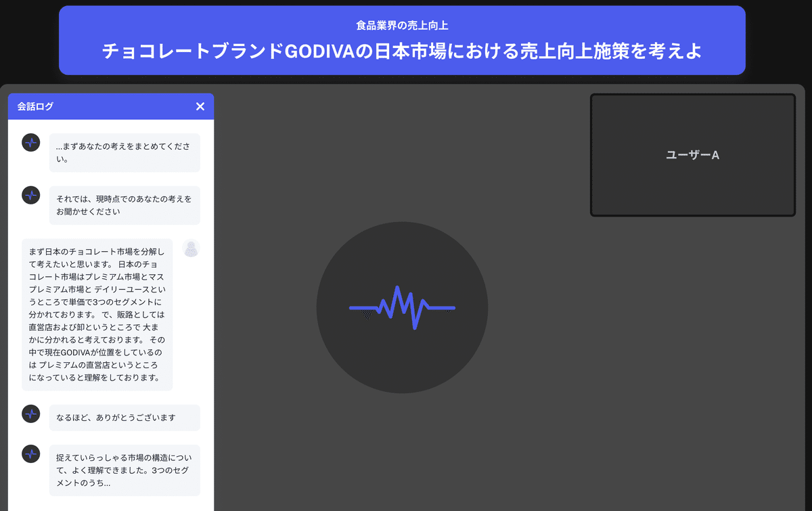Click the category label '食品業界の売上向上'
Screen dimensions: 812x511
(x=402, y=26)
